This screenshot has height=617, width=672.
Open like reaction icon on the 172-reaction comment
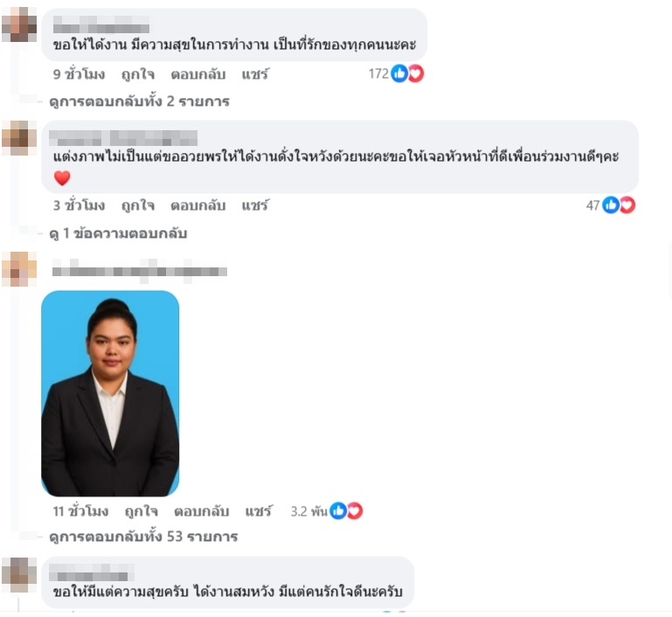click(x=399, y=73)
